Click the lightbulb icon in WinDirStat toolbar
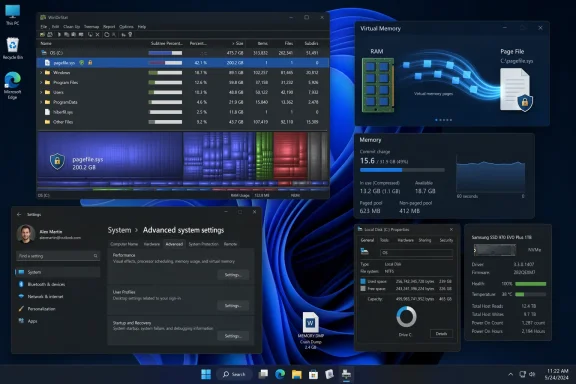 pyautogui.click(x=130, y=35)
